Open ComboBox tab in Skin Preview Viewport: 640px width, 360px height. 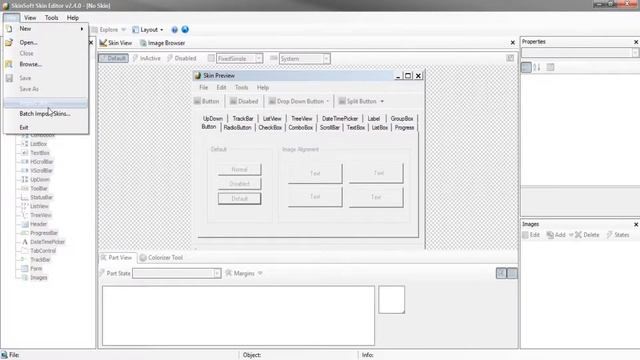[x=301, y=128]
